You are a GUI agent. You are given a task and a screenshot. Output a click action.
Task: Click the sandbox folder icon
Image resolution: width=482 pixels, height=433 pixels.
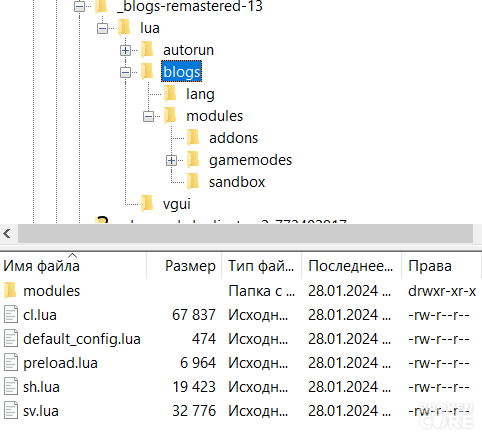[193, 182]
